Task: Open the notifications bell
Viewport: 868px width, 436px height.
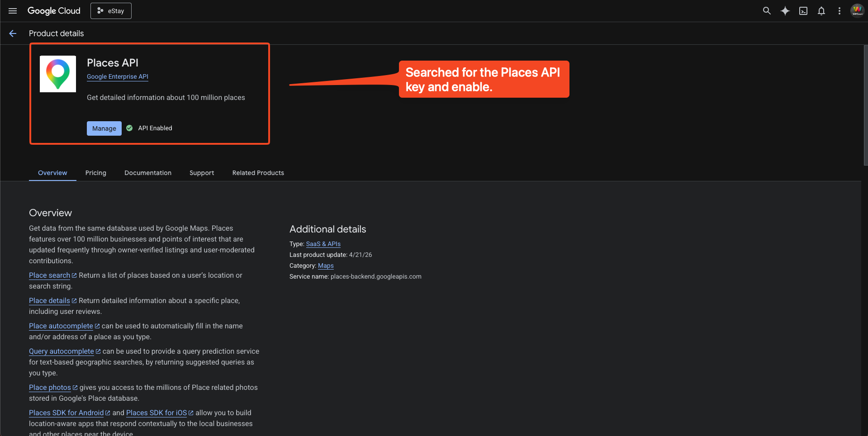Action: 821,11
